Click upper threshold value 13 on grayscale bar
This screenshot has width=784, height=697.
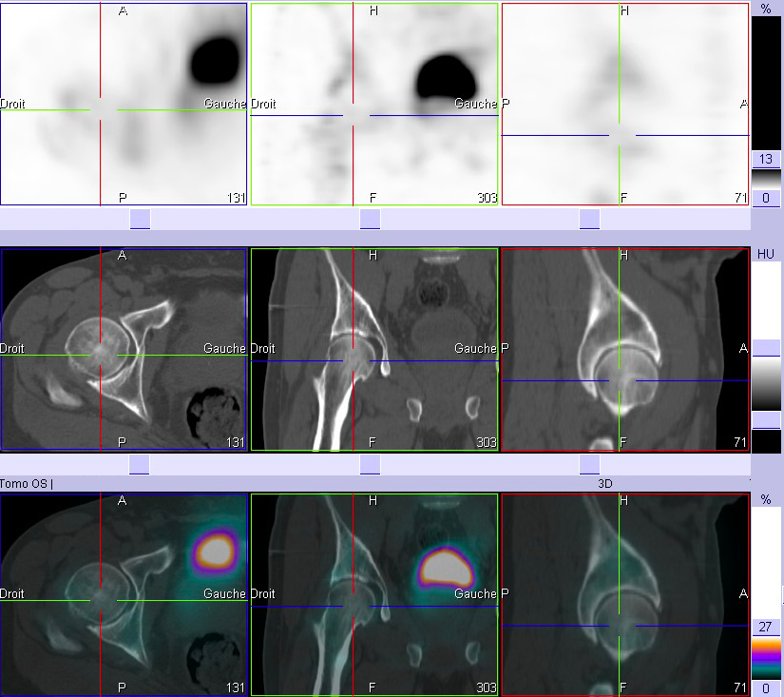coord(766,159)
